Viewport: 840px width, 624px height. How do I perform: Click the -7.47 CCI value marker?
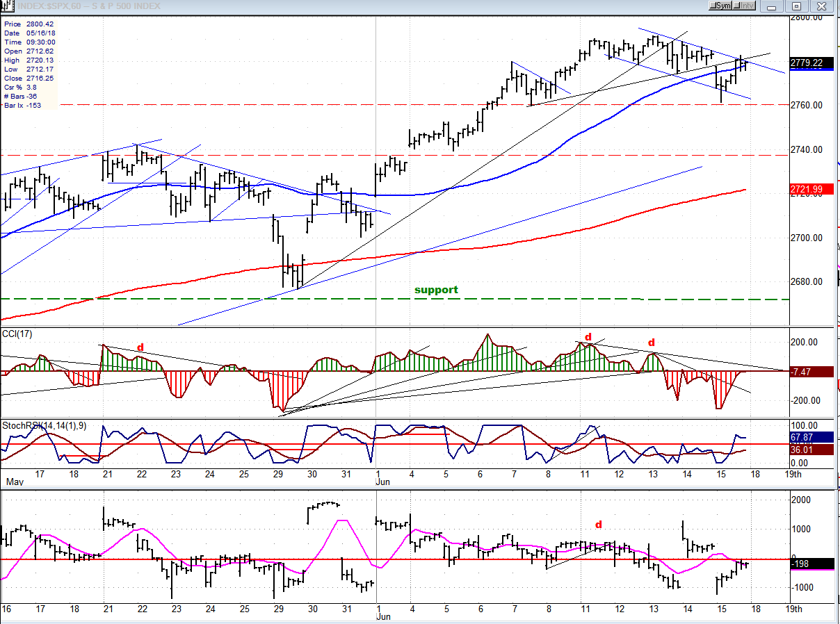807,372
